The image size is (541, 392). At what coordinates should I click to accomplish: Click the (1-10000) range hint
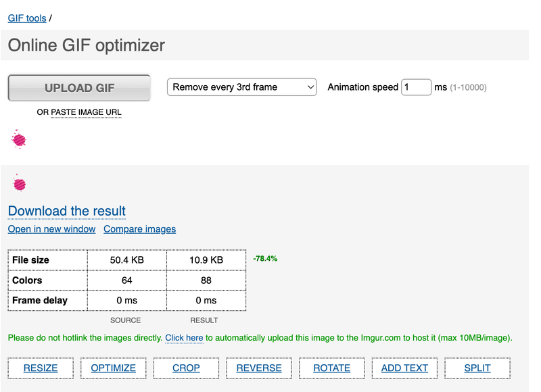468,88
